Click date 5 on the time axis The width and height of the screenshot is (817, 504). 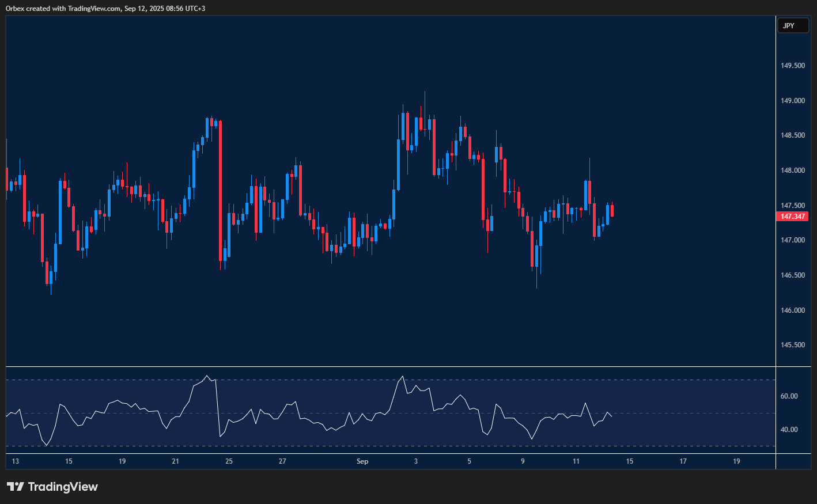[470, 461]
